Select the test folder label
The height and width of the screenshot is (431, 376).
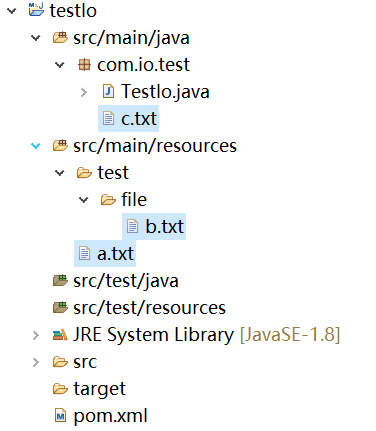click(x=113, y=173)
